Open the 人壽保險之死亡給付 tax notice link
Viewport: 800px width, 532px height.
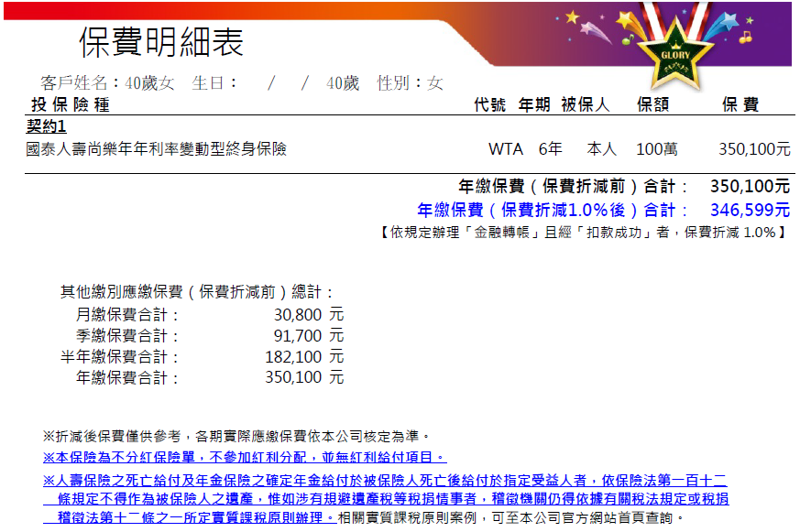click(x=386, y=499)
